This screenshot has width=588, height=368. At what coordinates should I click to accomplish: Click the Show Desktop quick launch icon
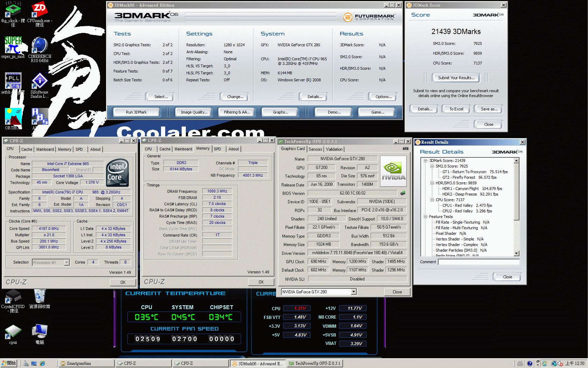pyautogui.click(x=34, y=363)
